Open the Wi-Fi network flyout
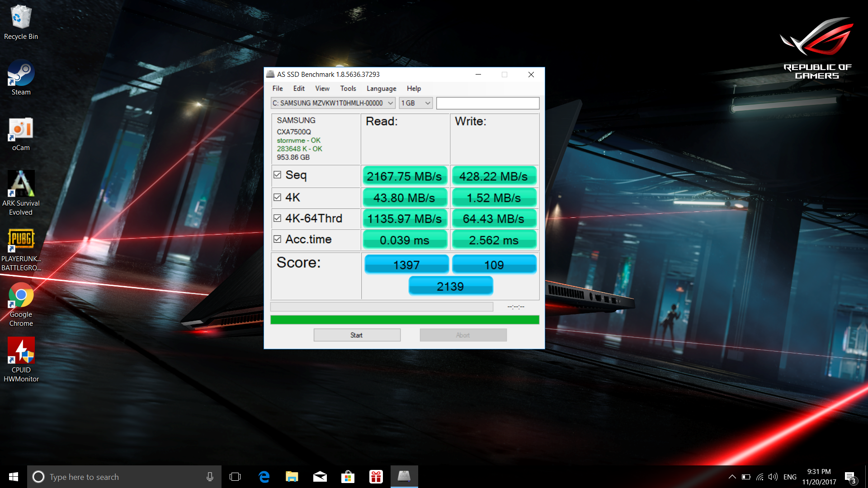 [x=759, y=477]
